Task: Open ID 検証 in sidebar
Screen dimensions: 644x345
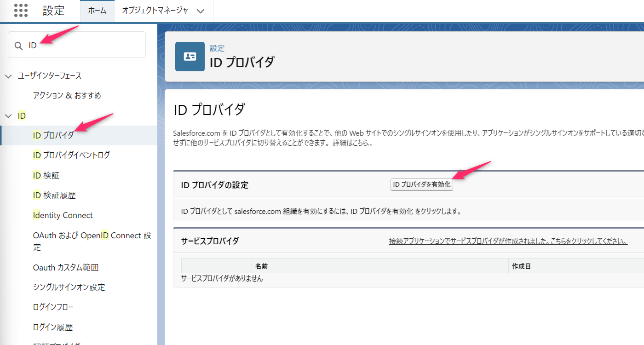Action: [46, 176]
